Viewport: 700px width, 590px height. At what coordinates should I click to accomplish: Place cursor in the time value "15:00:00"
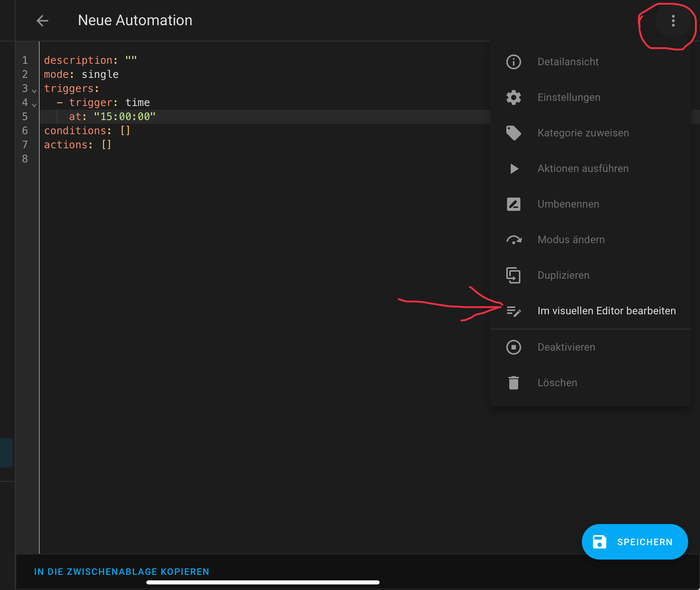tap(125, 117)
